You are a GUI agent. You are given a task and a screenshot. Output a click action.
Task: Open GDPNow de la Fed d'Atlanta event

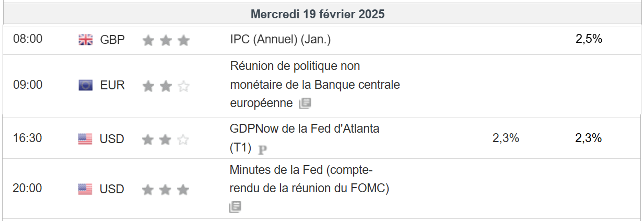tap(305, 129)
